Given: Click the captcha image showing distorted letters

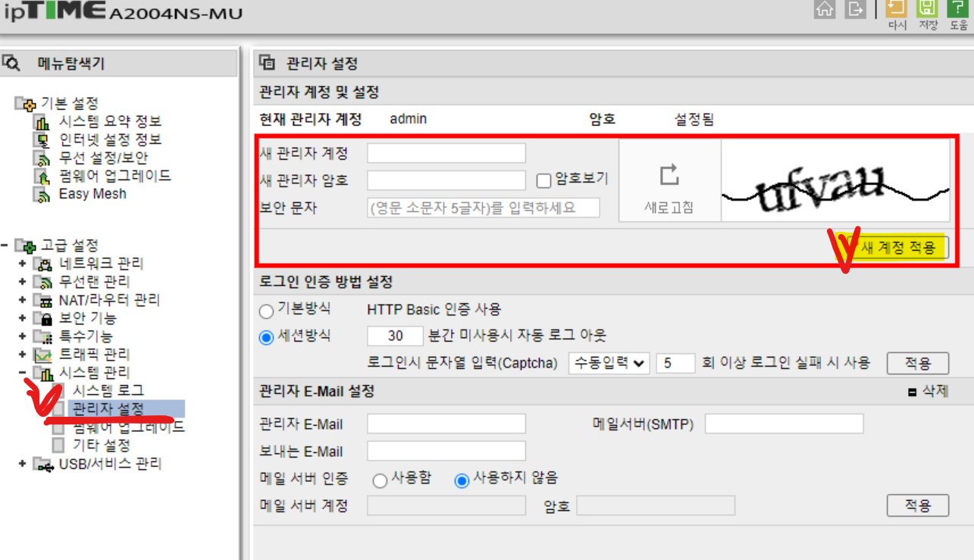Looking at the screenshot, I should (835, 180).
